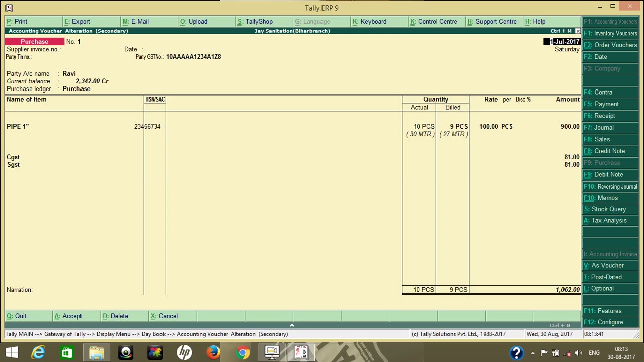This screenshot has width=644, height=362.
Task: Toggle the As Voucher mode
Action: coord(610,265)
